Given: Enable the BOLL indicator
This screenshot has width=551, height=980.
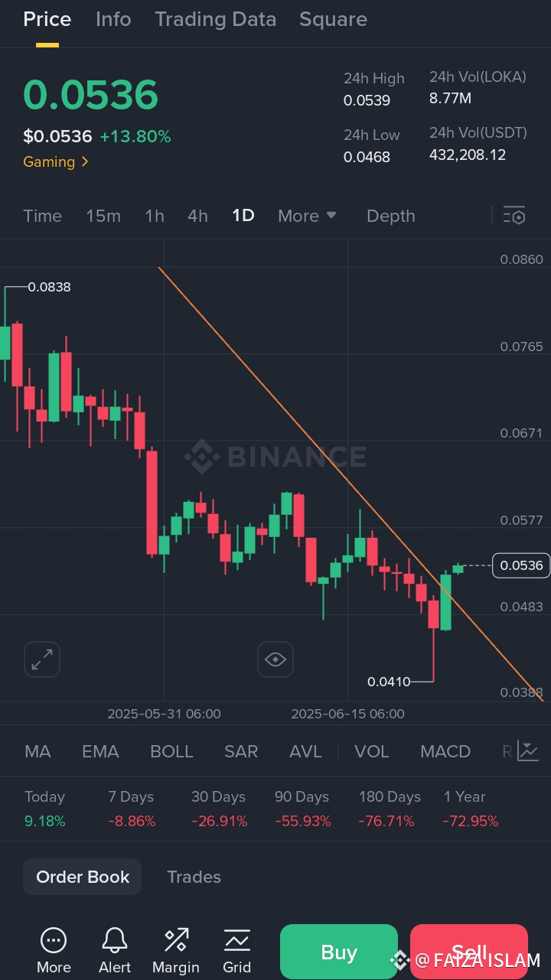Looking at the screenshot, I should point(171,751).
